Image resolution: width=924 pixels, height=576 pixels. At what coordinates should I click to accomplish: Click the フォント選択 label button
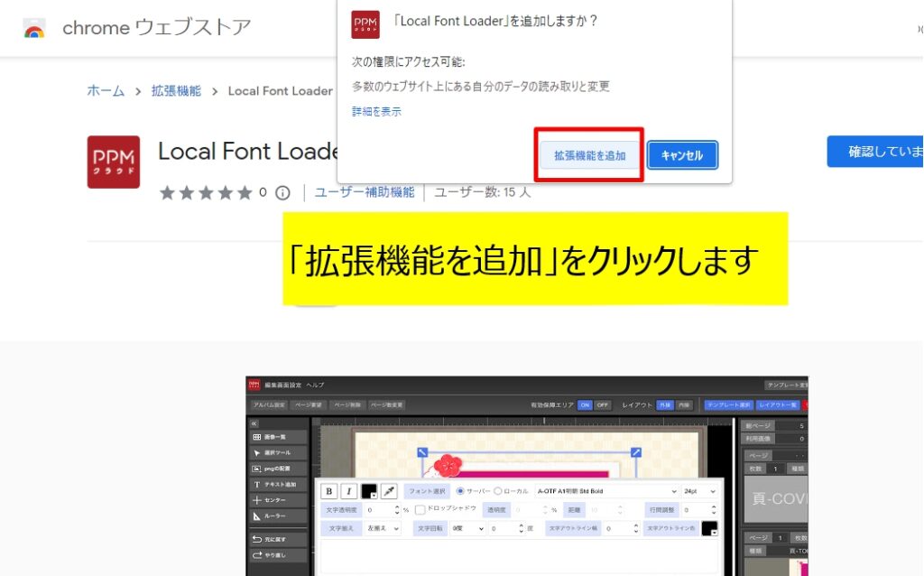pos(427,491)
